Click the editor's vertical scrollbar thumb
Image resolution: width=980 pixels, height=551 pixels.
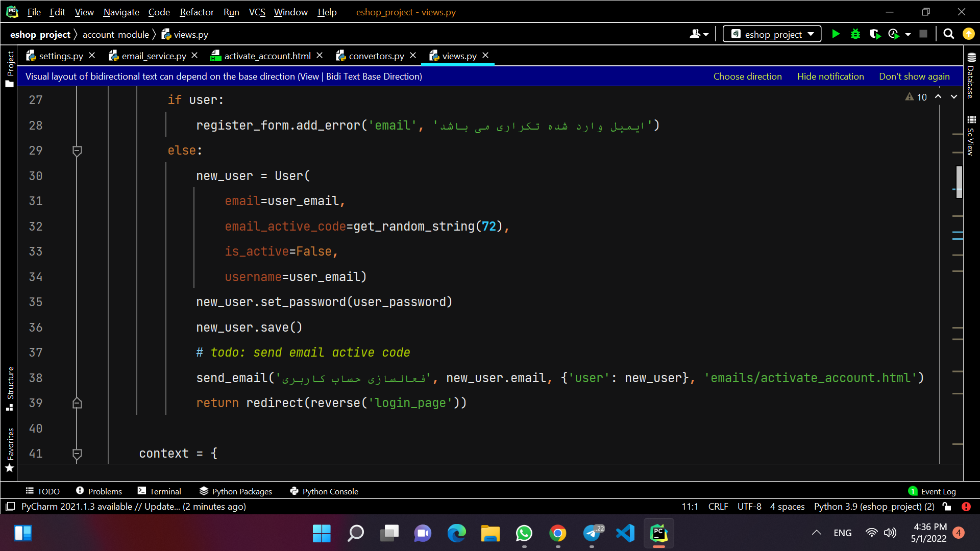click(x=959, y=182)
